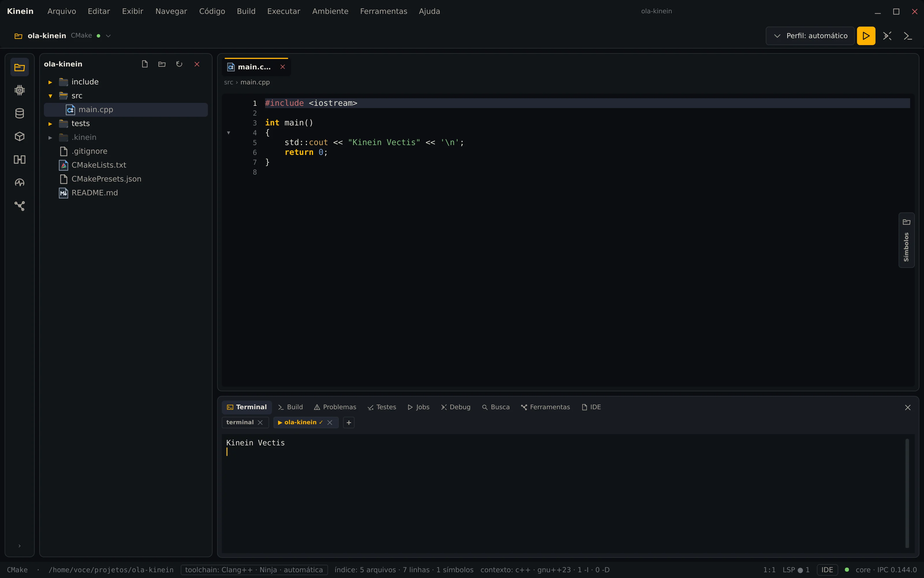
Task: Open the split-compare sidebar icon
Action: [19, 160]
